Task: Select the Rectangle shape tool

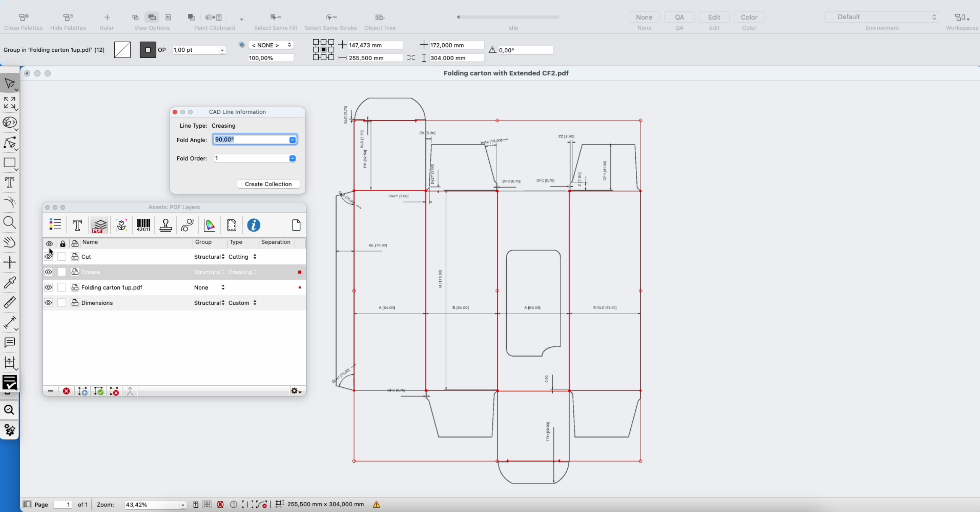Action: click(9, 163)
